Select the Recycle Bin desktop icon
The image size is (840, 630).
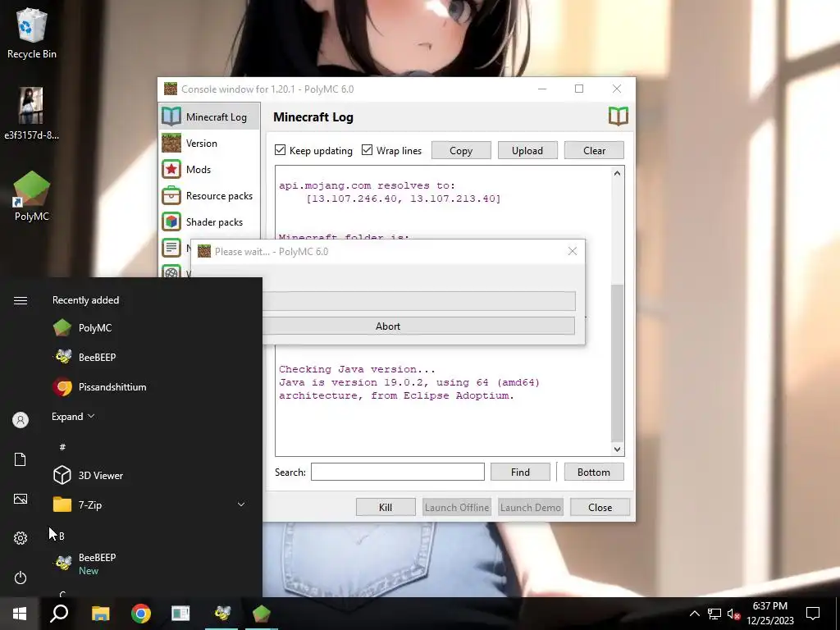click(32, 33)
